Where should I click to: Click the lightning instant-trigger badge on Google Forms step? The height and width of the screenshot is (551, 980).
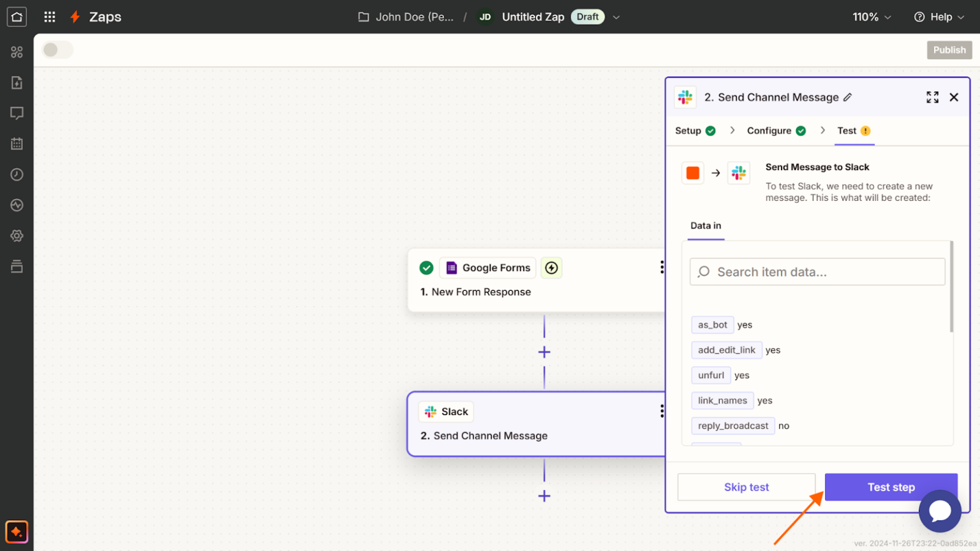pos(551,268)
